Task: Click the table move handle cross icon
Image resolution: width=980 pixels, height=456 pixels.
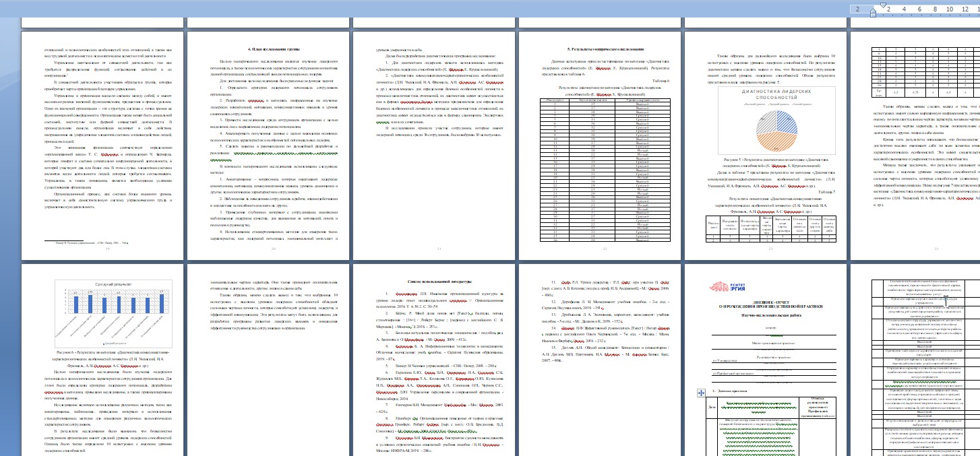Action: [x=701, y=393]
